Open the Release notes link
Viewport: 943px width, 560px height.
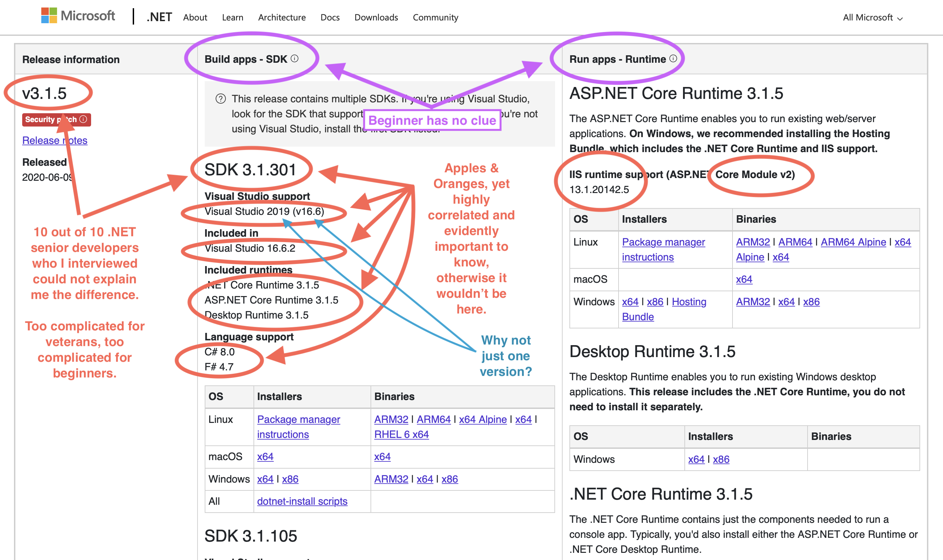pyautogui.click(x=55, y=141)
